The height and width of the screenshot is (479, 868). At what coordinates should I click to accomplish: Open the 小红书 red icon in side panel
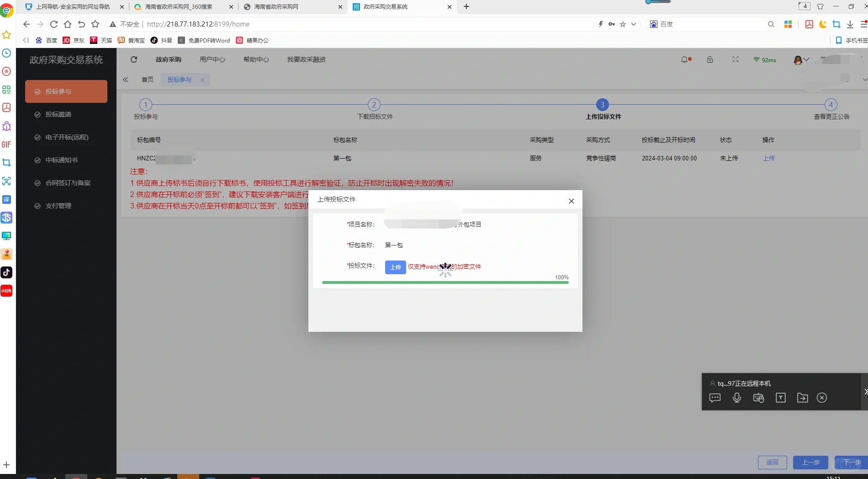coord(6,291)
